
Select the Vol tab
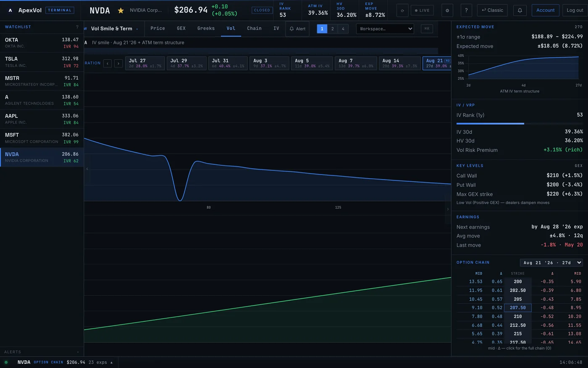coord(231,29)
